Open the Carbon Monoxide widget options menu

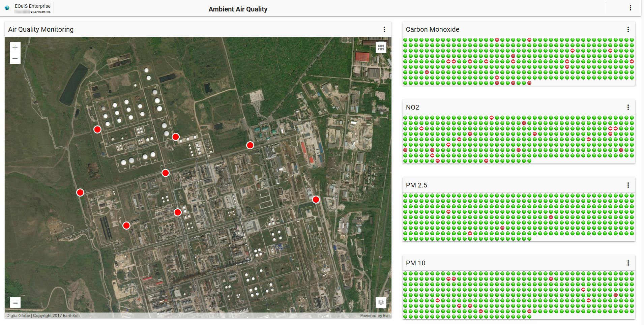click(628, 29)
